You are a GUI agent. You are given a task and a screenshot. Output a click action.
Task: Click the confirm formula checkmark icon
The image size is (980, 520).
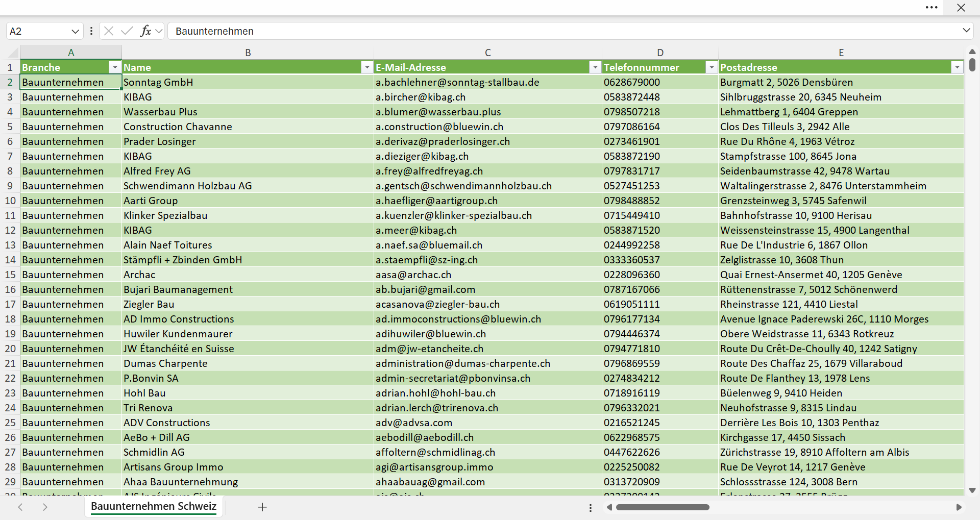tap(127, 31)
